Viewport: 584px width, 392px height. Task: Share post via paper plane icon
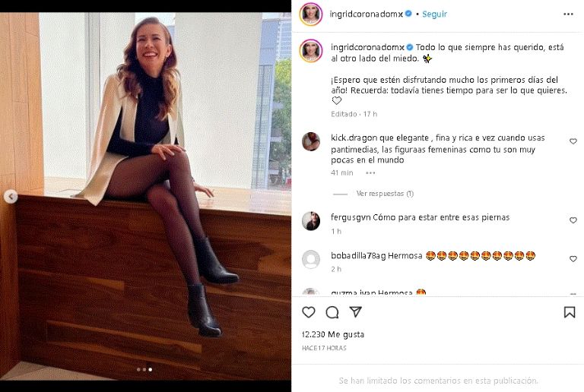tap(355, 312)
